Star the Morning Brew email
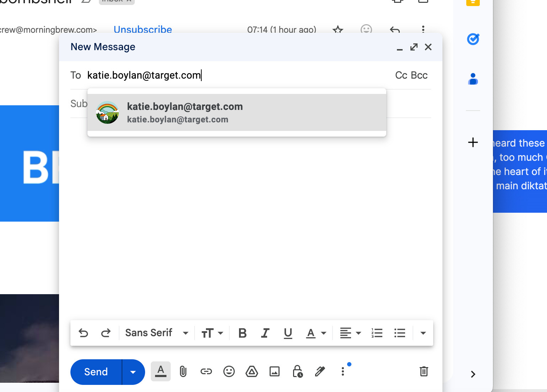The height and width of the screenshot is (392, 547). coord(338,30)
